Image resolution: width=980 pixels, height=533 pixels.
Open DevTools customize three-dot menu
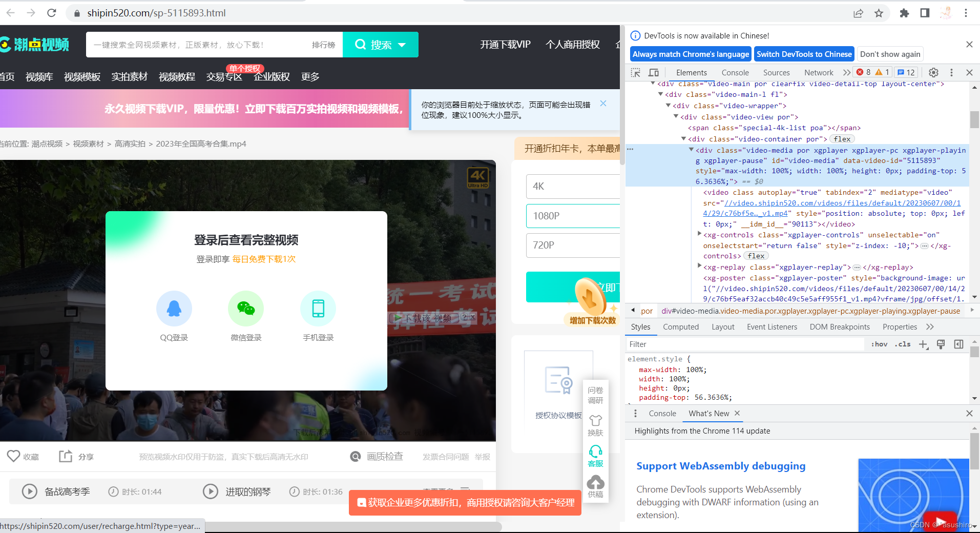click(951, 73)
